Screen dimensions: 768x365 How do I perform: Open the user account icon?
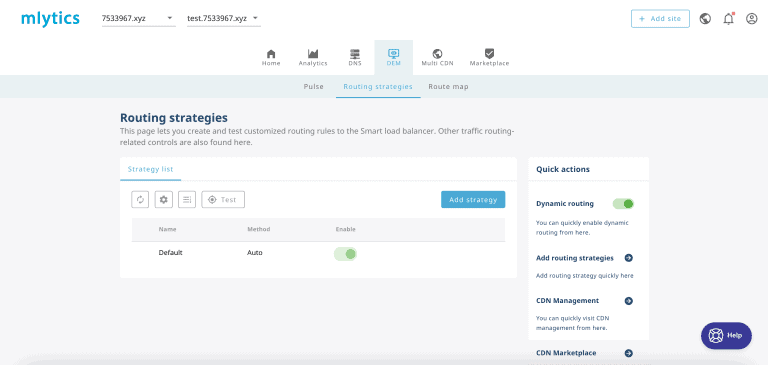[752, 19]
